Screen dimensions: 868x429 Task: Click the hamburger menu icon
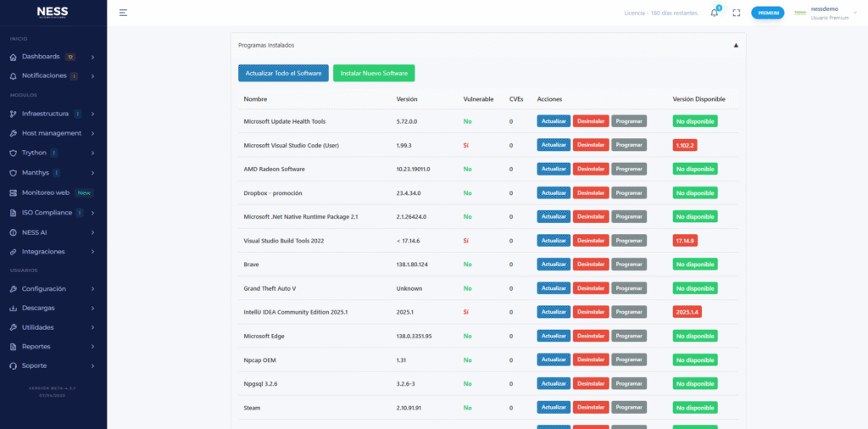[x=123, y=13]
